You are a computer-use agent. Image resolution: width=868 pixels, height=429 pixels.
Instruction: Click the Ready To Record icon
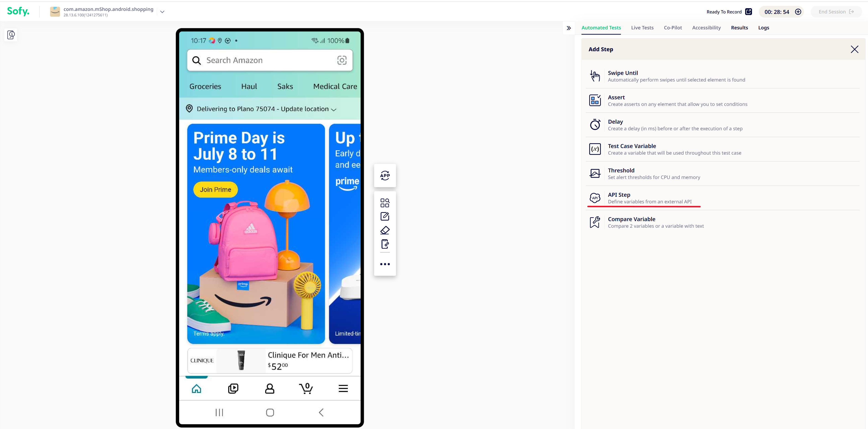(x=748, y=12)
